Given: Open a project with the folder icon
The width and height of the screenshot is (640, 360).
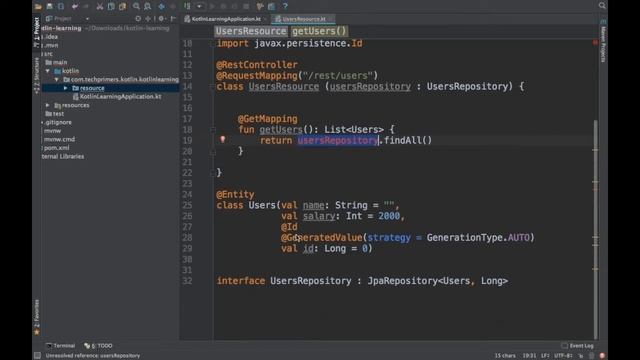Looking at the screenshot, I should [38, 6].
